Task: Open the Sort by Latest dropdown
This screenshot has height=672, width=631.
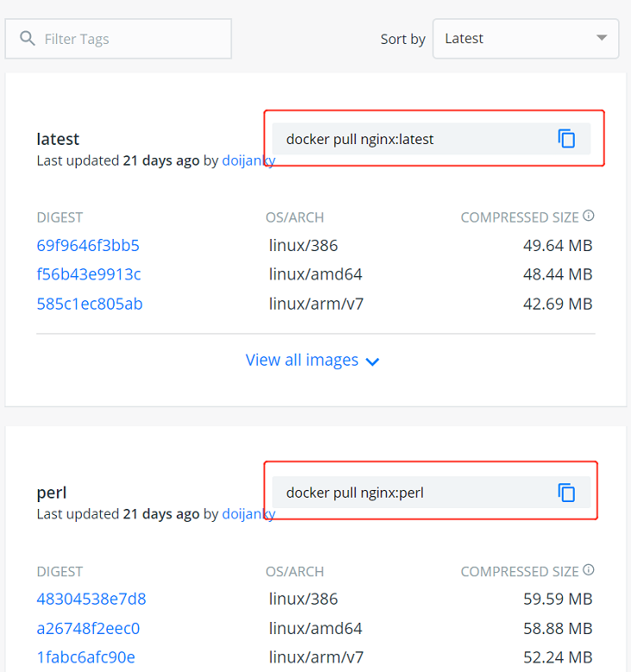Action: [x=525, y=39]
